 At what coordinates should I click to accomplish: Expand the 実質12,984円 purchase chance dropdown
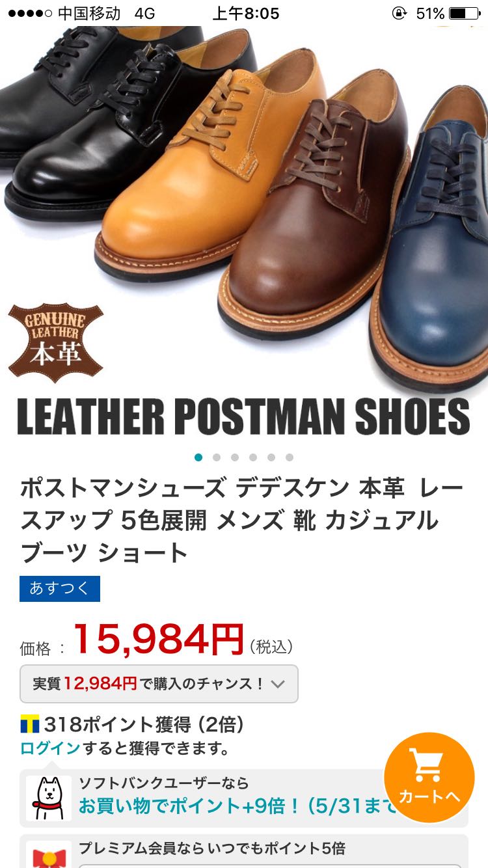coord(159,684)
